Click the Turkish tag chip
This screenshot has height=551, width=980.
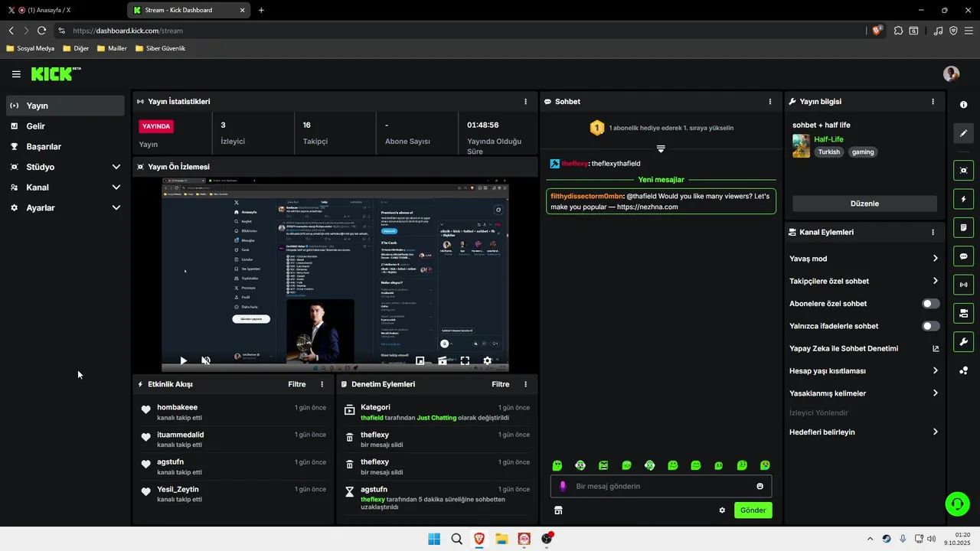coord(828,152)
